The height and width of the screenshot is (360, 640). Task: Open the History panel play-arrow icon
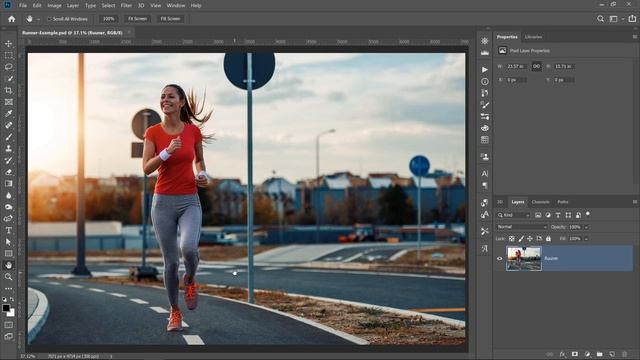(x=484, y=70)
